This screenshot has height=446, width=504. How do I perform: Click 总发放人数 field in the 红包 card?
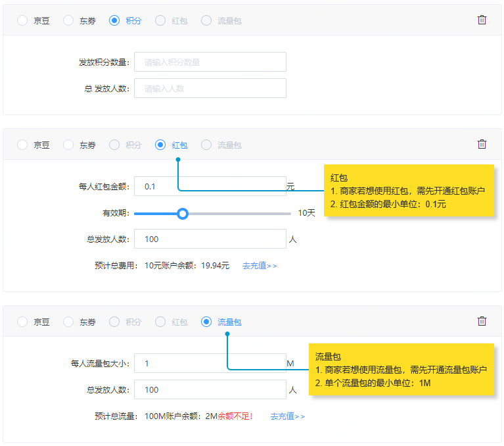210,239
